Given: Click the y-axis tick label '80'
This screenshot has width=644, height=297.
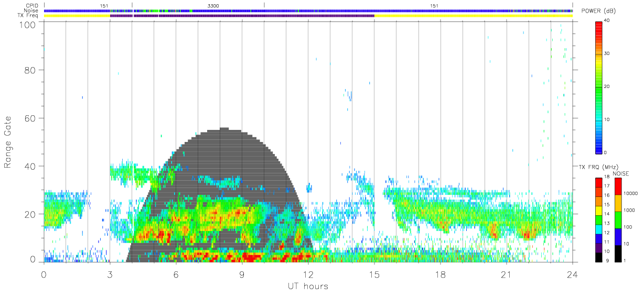Looking at the screenshot, I should pos(30,70).
